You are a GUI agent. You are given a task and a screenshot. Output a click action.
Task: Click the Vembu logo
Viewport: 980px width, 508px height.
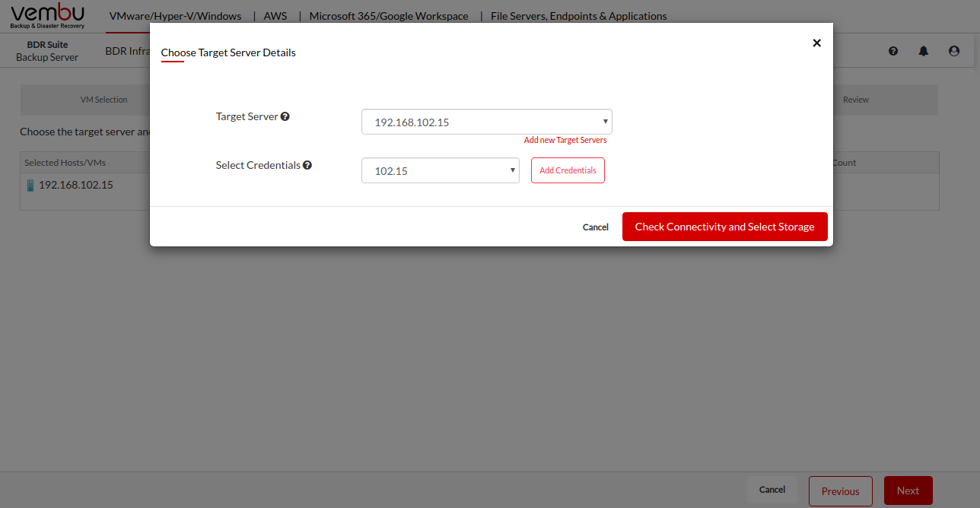47,16
